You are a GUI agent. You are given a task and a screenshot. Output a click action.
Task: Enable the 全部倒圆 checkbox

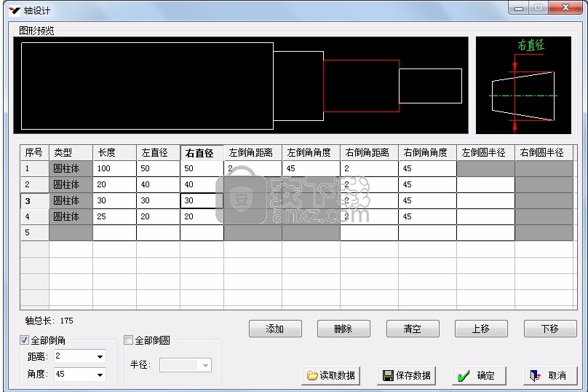(129, 340)
